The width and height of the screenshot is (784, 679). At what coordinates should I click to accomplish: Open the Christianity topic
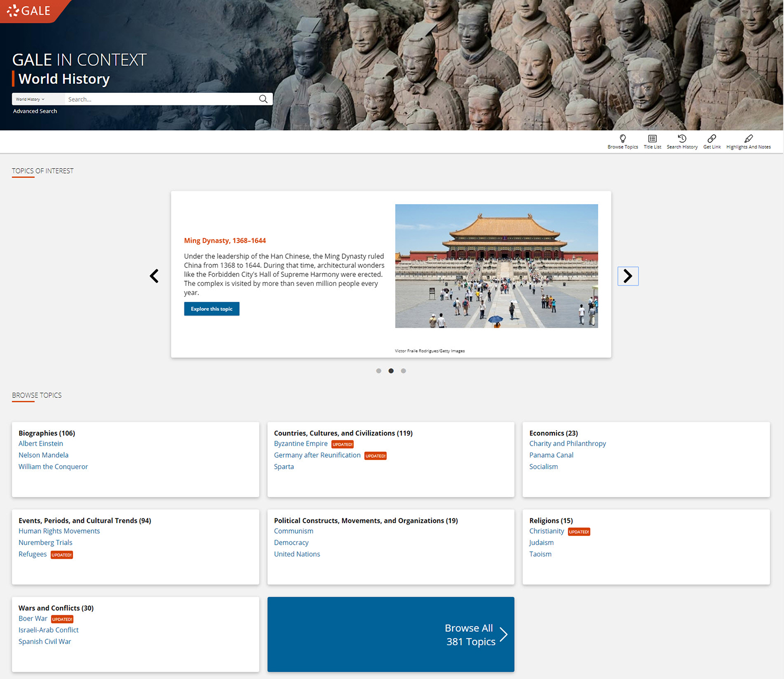pyautogui.click(x=547, y=531)
